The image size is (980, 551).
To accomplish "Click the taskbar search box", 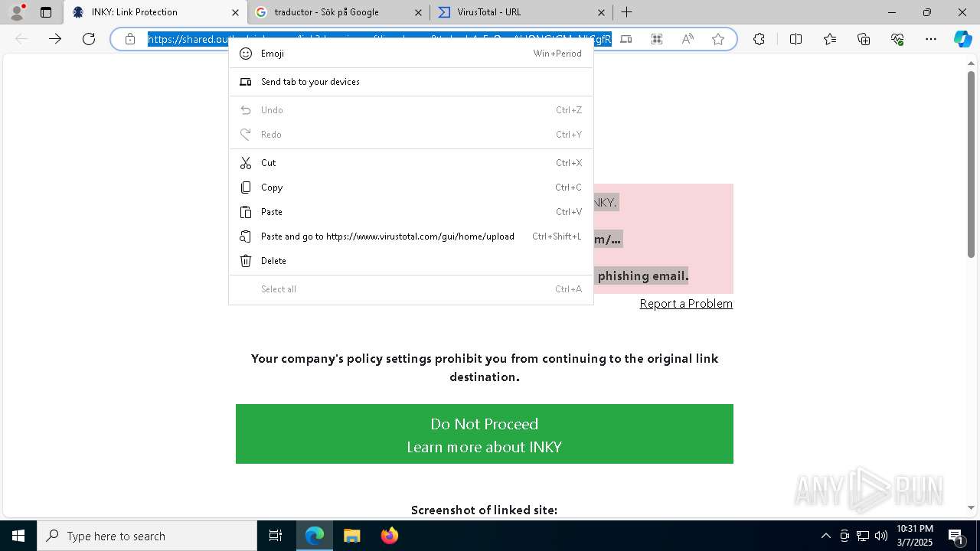I will click(x=147, y=536).
